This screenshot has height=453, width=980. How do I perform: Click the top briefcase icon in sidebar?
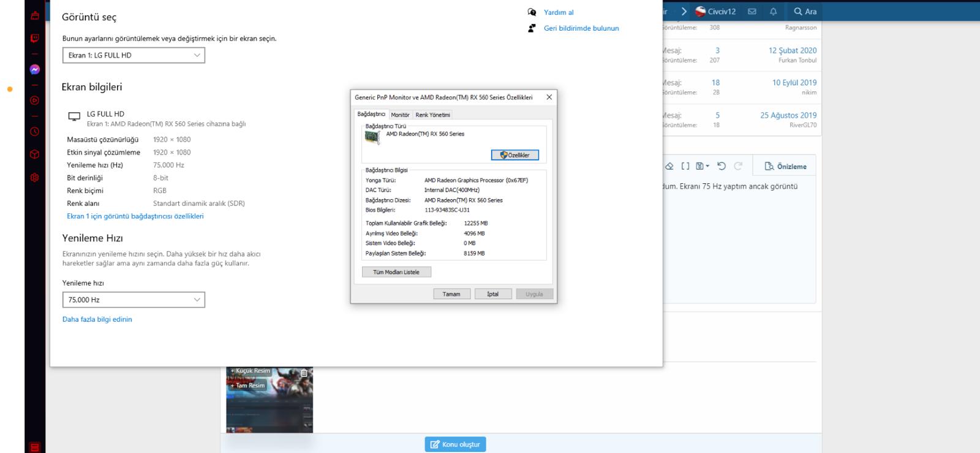tap(35, 15)
